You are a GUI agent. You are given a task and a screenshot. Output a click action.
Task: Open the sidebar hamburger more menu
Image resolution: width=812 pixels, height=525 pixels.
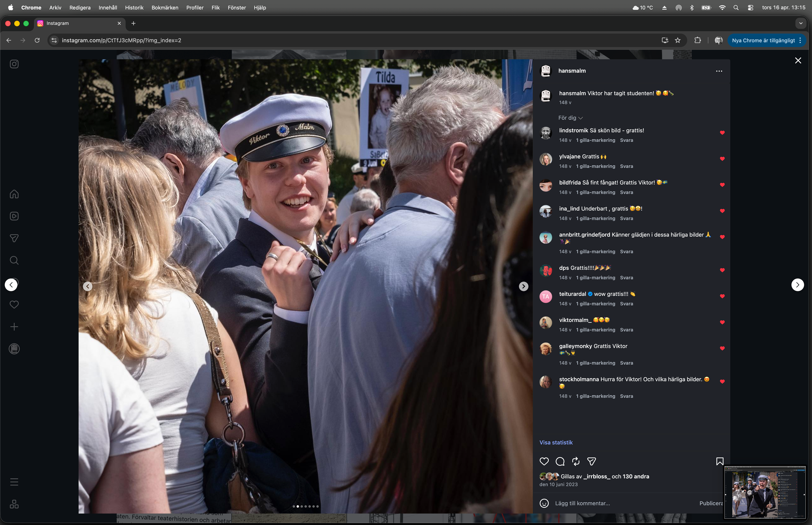click(14, 482)
